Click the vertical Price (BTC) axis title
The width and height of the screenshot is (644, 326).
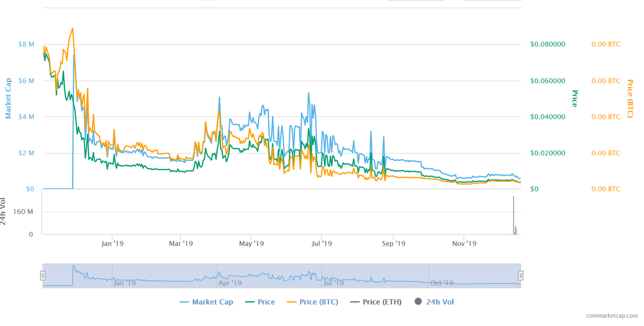click(630, 98)
